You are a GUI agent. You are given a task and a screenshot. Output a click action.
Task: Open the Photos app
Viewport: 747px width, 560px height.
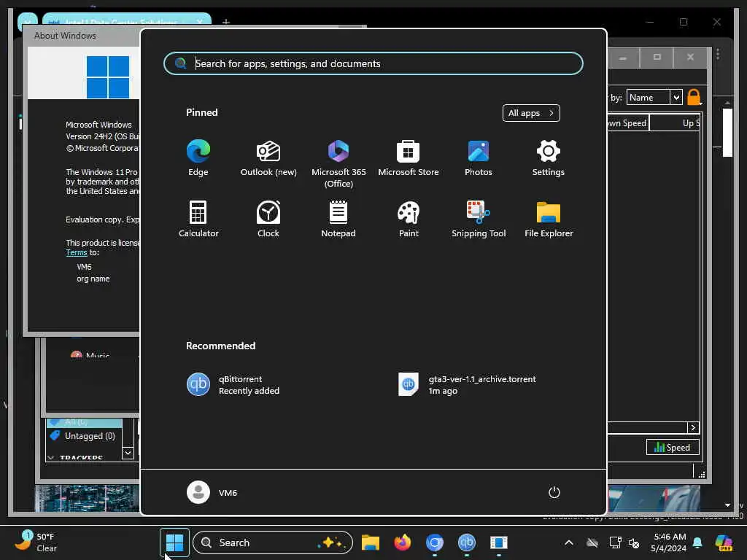coord(479,158)
